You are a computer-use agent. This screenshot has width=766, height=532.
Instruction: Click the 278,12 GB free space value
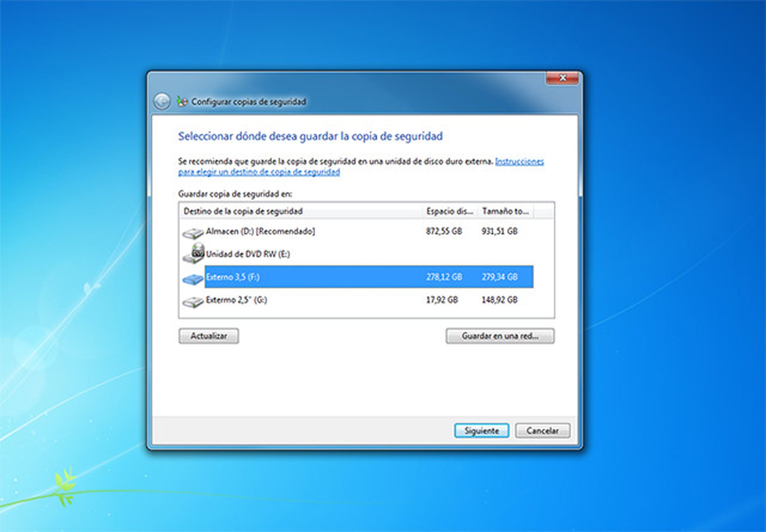[x=444, y=277]
